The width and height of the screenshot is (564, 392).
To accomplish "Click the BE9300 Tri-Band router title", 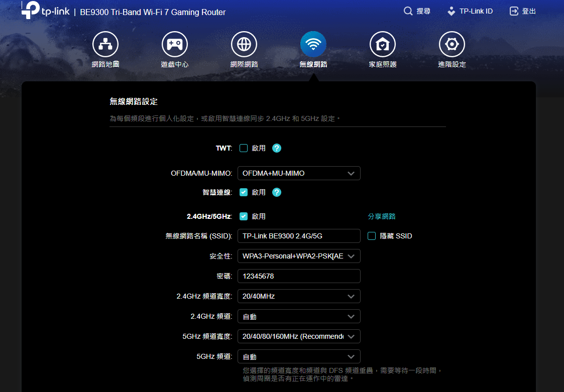I will 153,12.
